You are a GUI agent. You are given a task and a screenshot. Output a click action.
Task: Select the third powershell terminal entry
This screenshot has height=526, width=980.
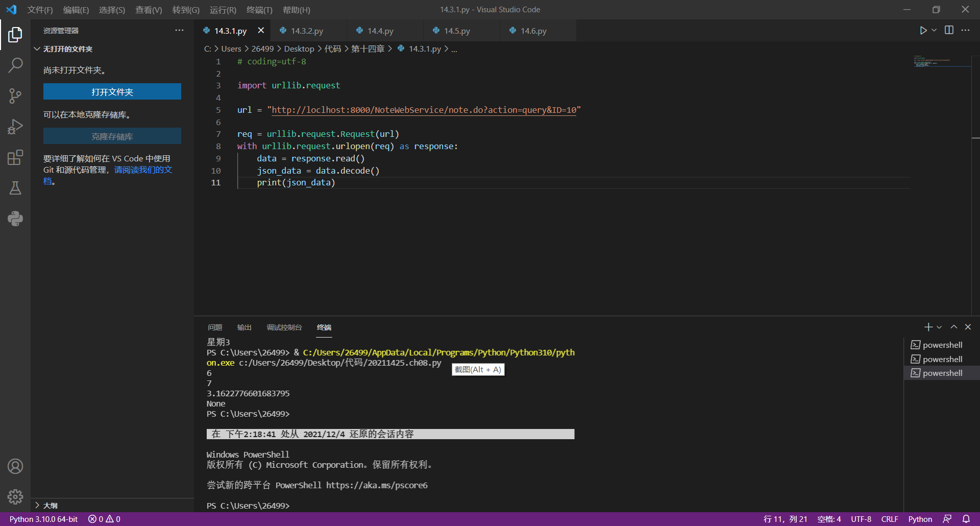tap(942, 373)
